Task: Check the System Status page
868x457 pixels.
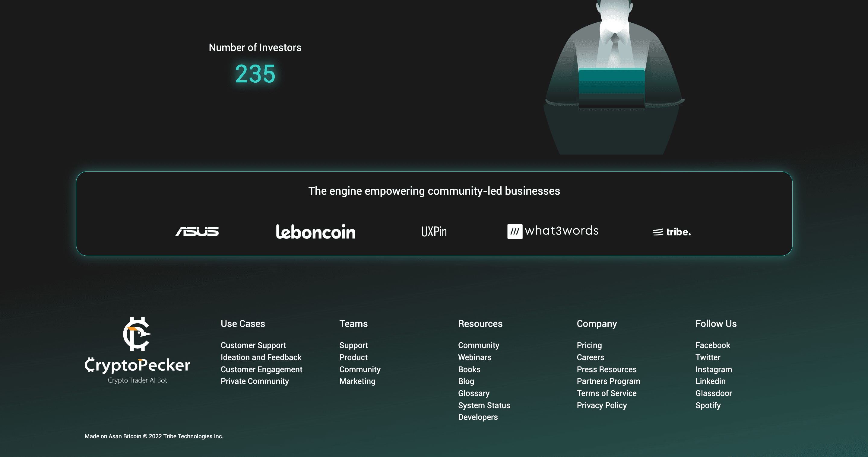Action: (x=484, y=405)
